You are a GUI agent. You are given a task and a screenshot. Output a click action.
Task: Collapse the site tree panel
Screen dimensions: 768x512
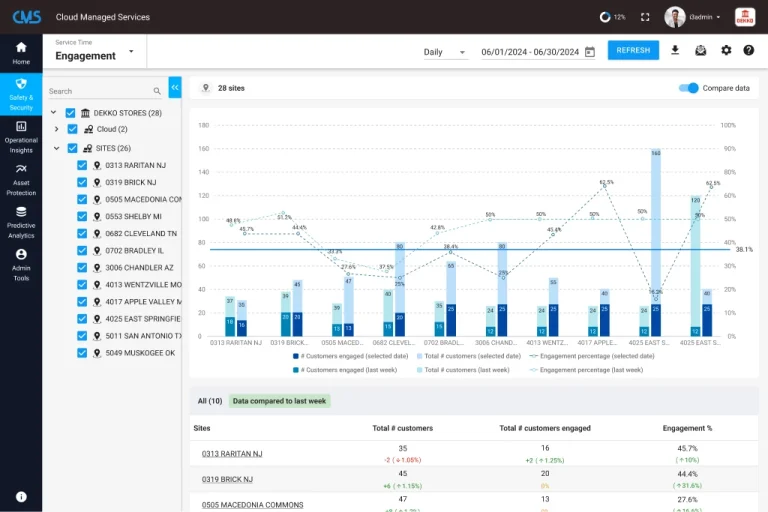[175, 88]
